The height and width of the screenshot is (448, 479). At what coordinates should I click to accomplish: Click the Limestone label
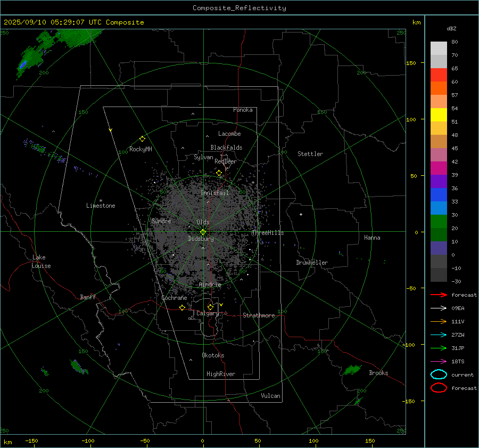[101, 206]
